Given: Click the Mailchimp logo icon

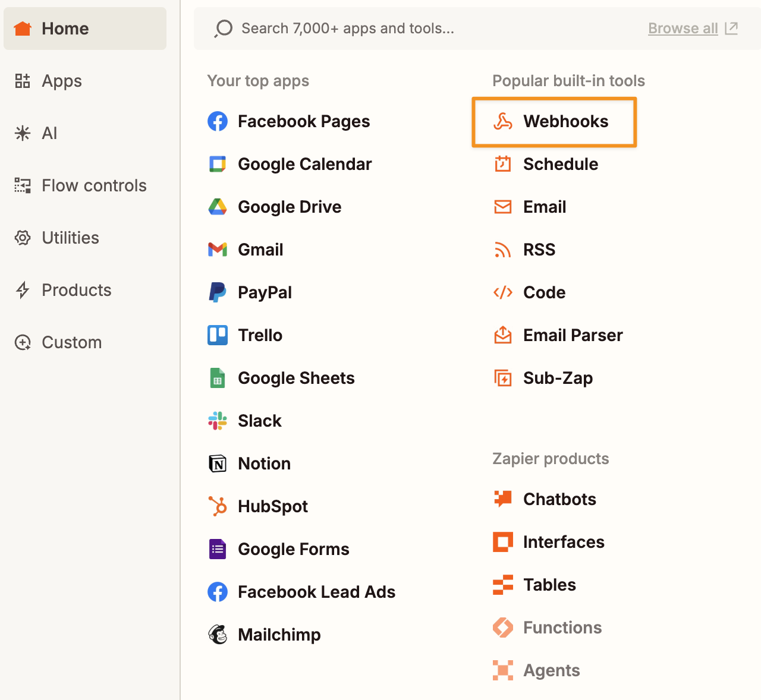Looking at the screenshot, I should click(218, 635).
